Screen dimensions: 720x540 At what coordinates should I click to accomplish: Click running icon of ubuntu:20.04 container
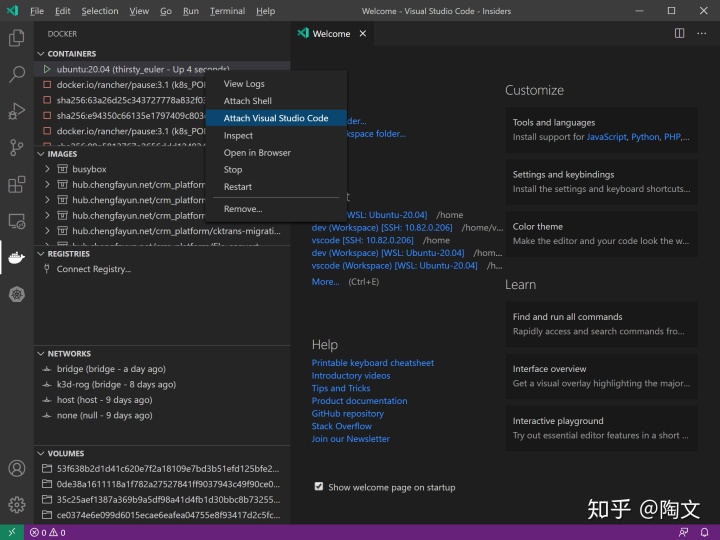46,69
